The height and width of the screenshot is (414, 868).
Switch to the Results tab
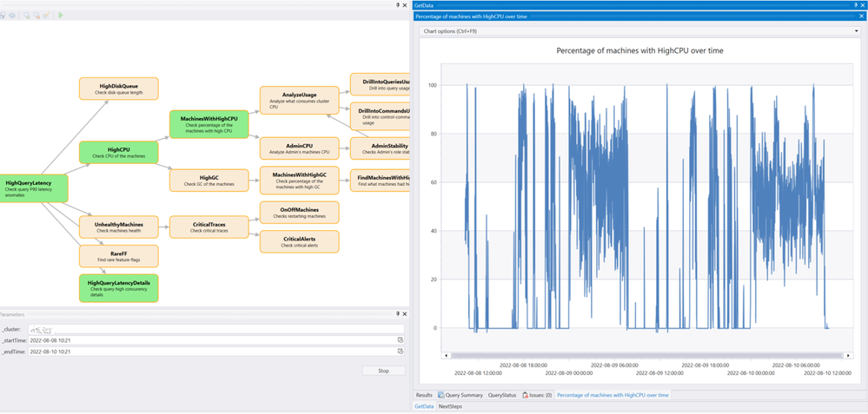tap(424, 395)
